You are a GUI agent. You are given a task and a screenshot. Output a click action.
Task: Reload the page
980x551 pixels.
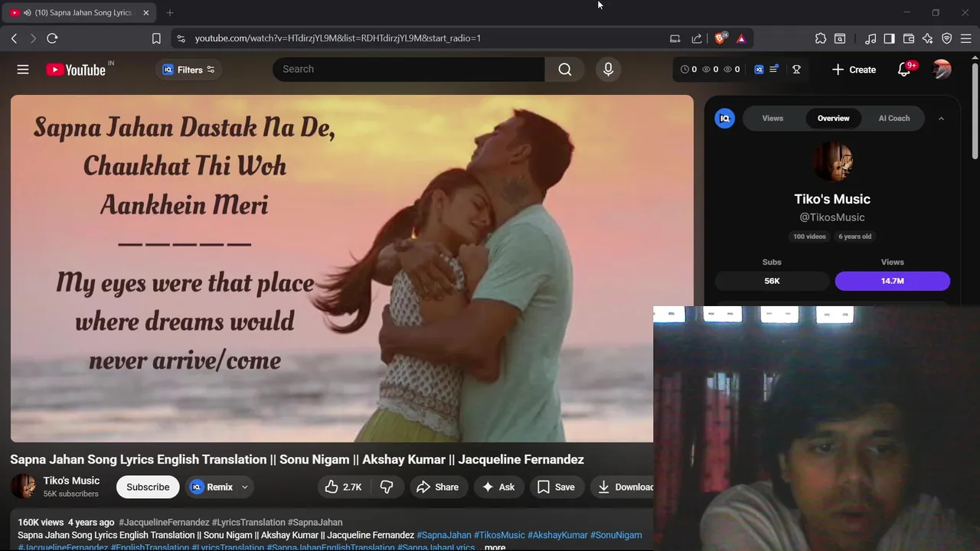coord(52,38)
